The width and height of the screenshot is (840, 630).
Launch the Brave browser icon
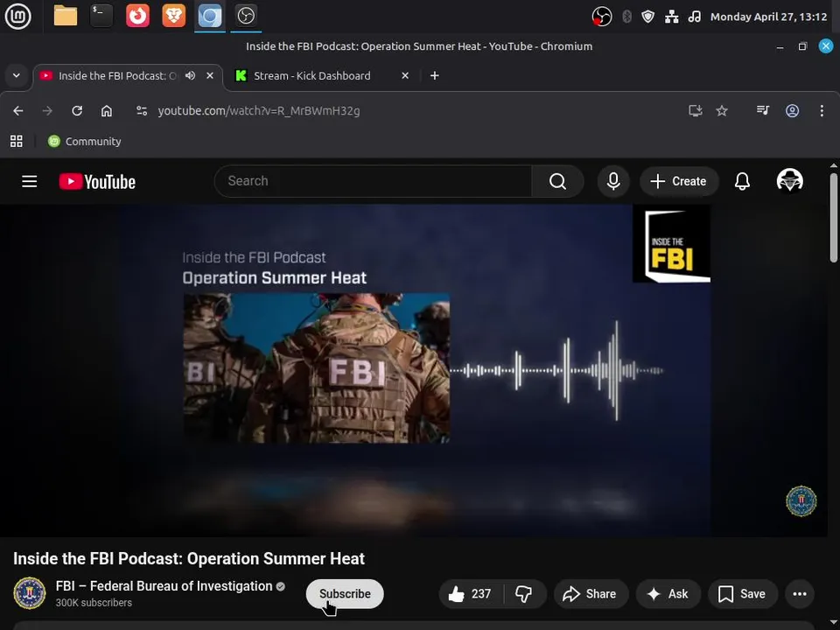coord(173,16)
